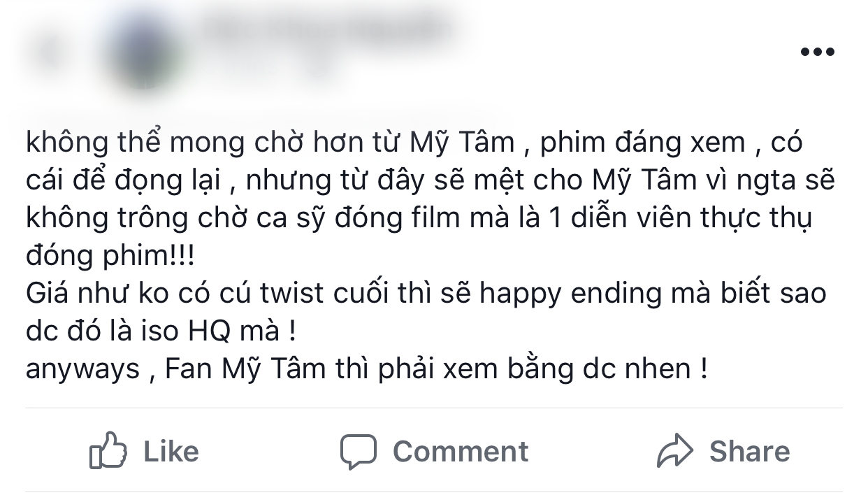The image size is (868, 502).
Task: Click the line starting "Giá như ko có"
Action: (x=426, y=294)
